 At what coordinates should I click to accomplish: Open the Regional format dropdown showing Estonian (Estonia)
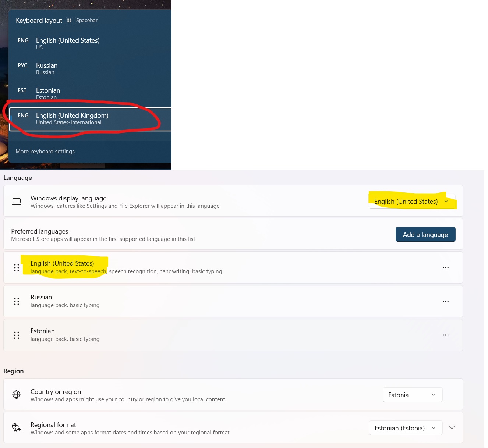coord(405,428)
